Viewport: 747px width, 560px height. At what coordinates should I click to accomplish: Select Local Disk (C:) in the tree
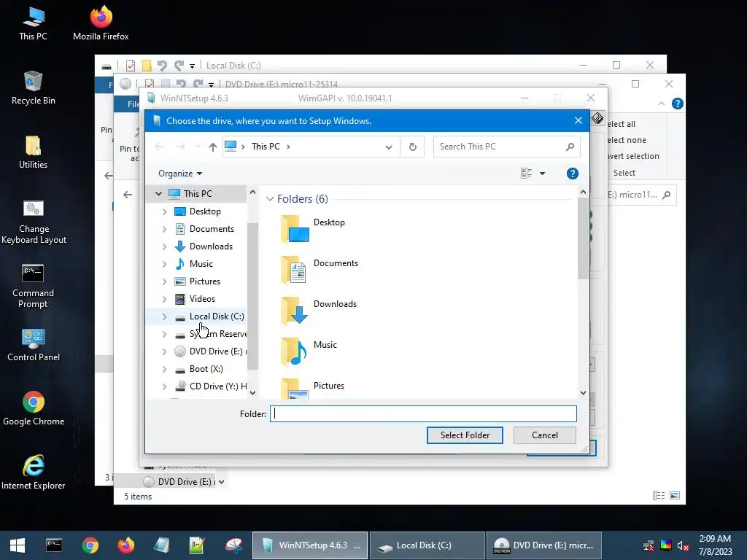click(x=216, y=316)
